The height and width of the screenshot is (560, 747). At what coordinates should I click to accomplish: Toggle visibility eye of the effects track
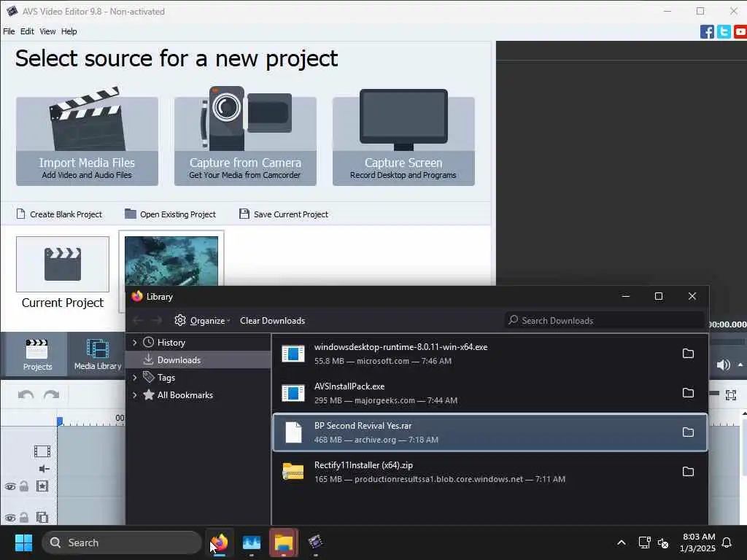click(10, 486)
